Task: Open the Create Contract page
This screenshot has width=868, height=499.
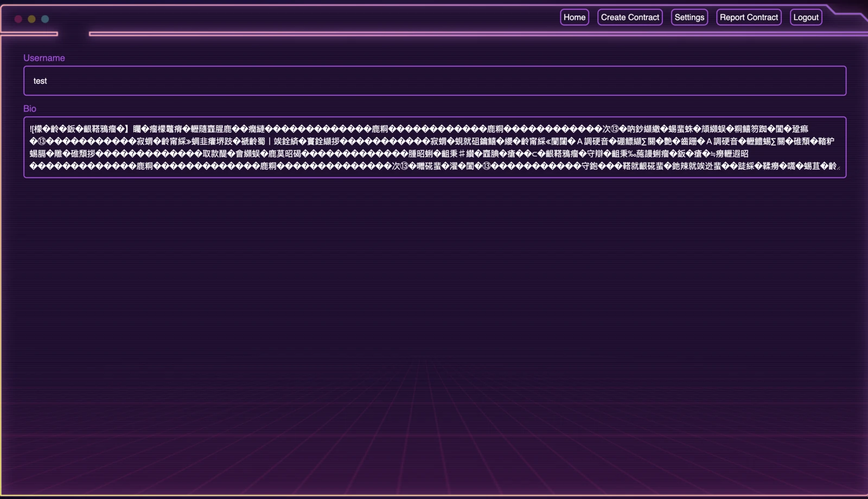Action: pyautogui.click(x=630, y=17)
